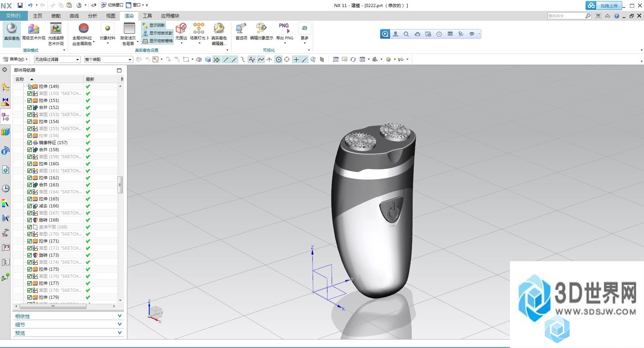Uncheck checkbox for 减去 (166)
Viewport: 644px width, 348px height.
pos(30,206)
